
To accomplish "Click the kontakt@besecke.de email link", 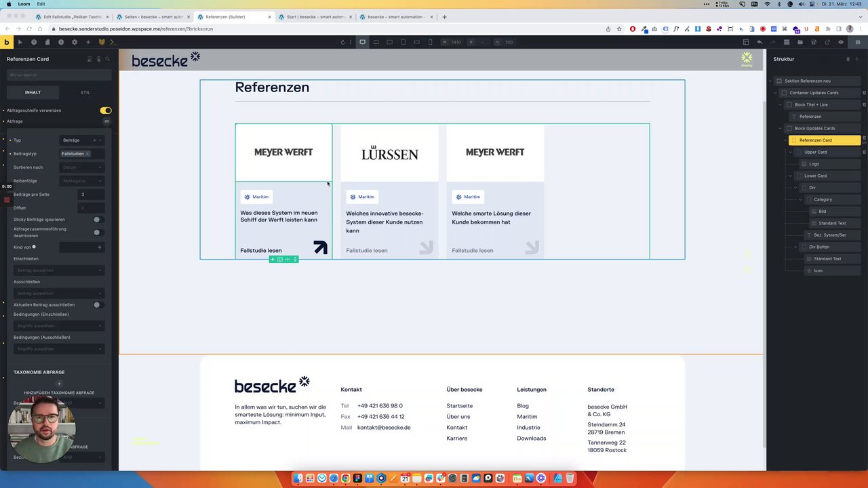I will tap(384, 428).
